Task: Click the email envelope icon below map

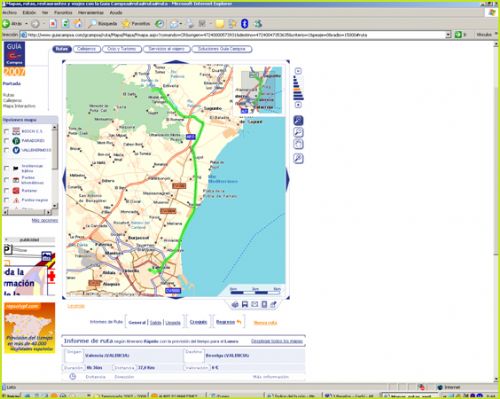Action: coord(254,304)
